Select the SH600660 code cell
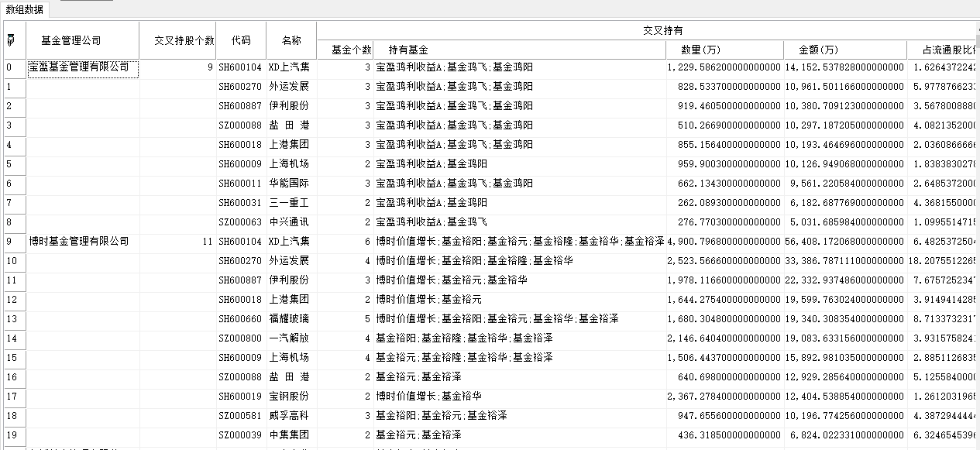The width and height of the screenshot is (980, 450). tap(241, 319)
